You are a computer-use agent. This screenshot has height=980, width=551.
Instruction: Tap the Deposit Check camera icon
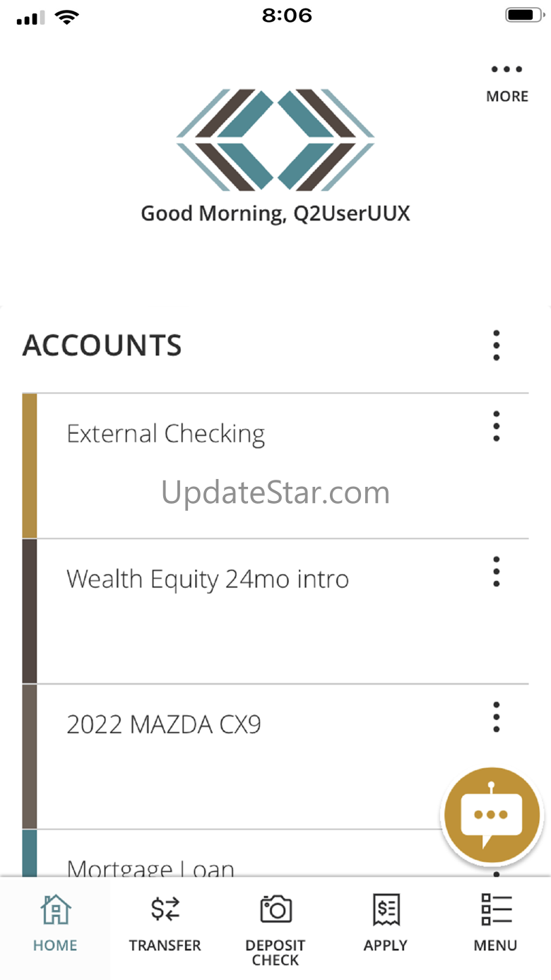[x=275, y=909]
